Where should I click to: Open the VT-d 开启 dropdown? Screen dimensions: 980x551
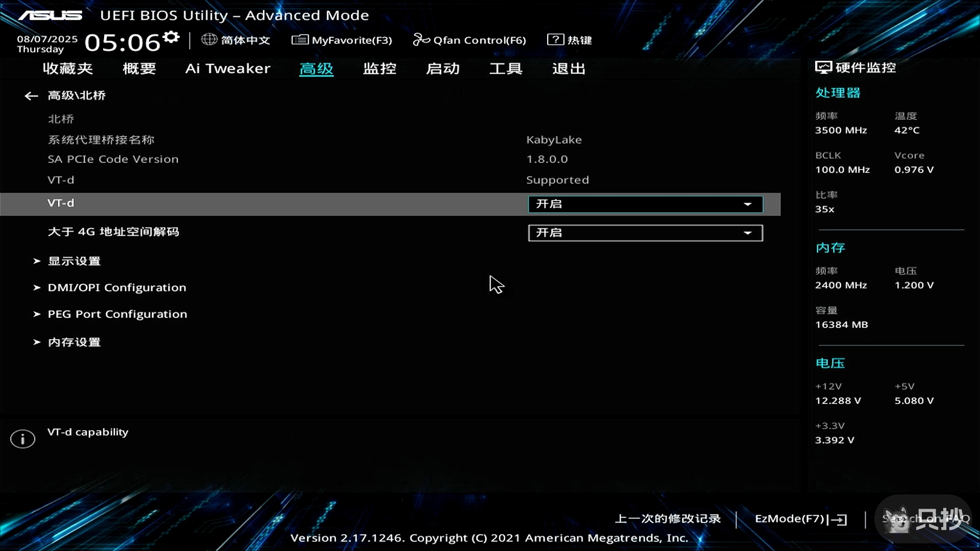click(645, 204)
